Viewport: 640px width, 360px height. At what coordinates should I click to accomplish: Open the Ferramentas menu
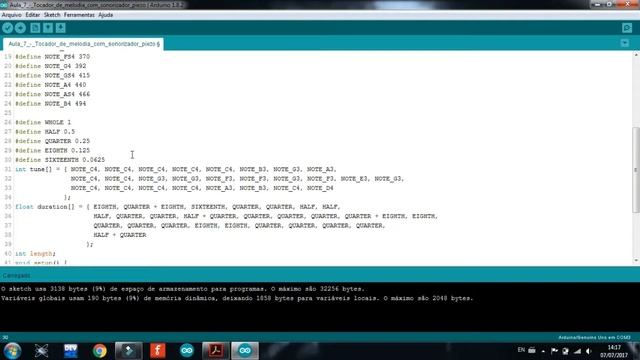pyautogui.click(x=79, y=15)
